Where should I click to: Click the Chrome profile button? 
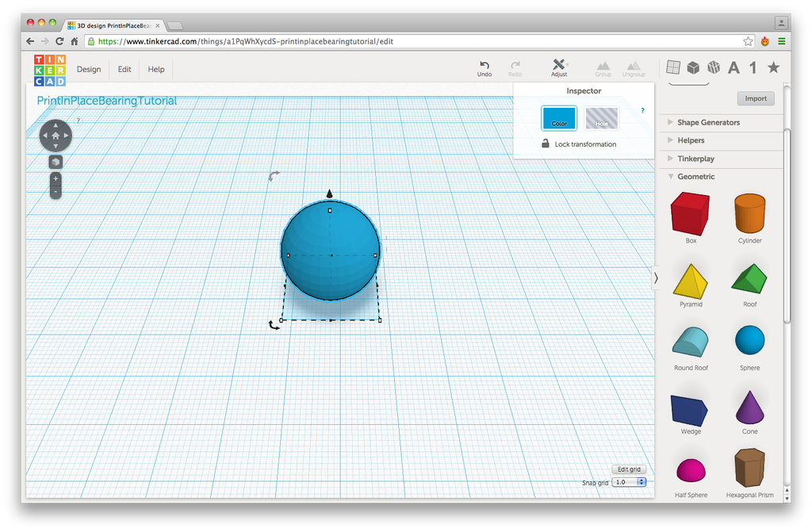tap(781, 23)
